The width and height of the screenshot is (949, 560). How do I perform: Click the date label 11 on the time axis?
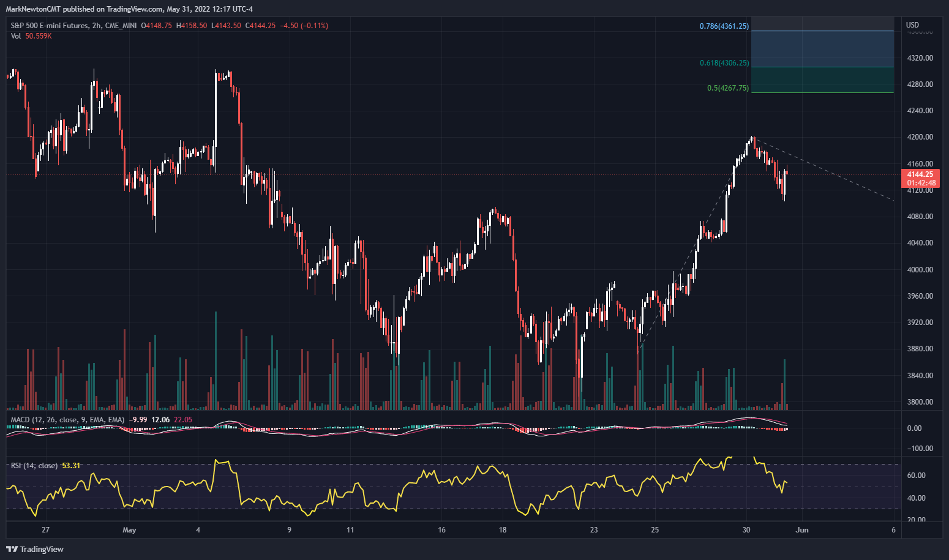click(x=350, y=530)
